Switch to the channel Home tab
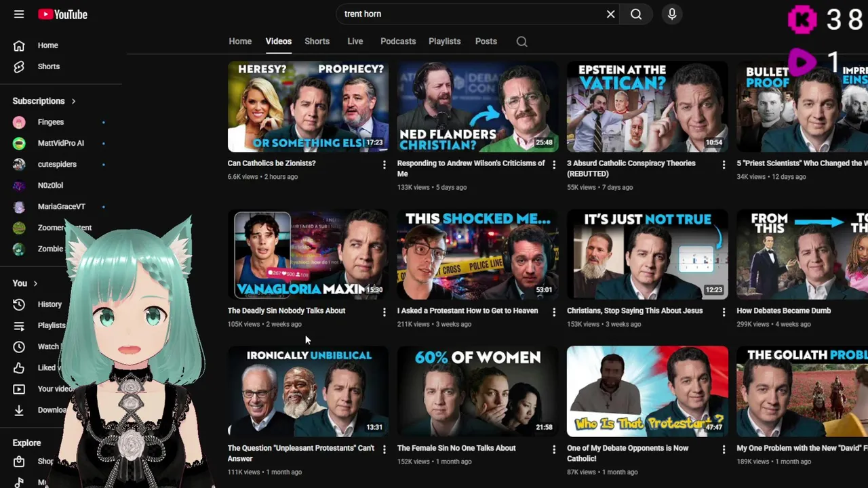 (x=240, y=41)
